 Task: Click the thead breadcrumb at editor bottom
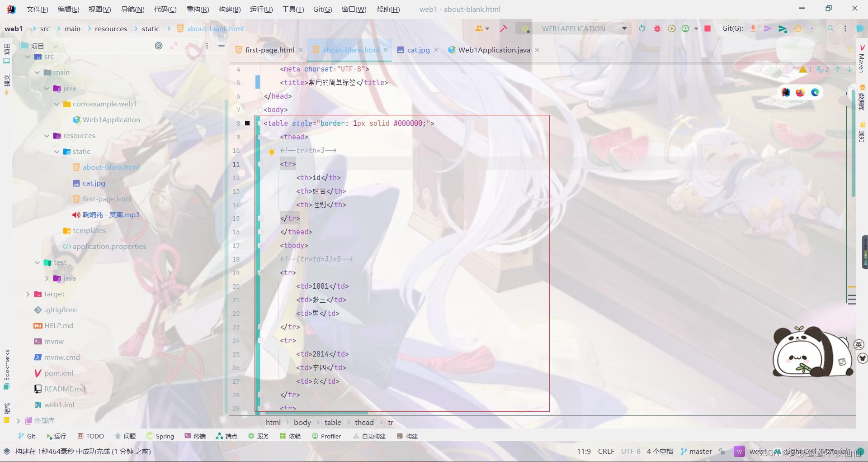tap(364, 422)
